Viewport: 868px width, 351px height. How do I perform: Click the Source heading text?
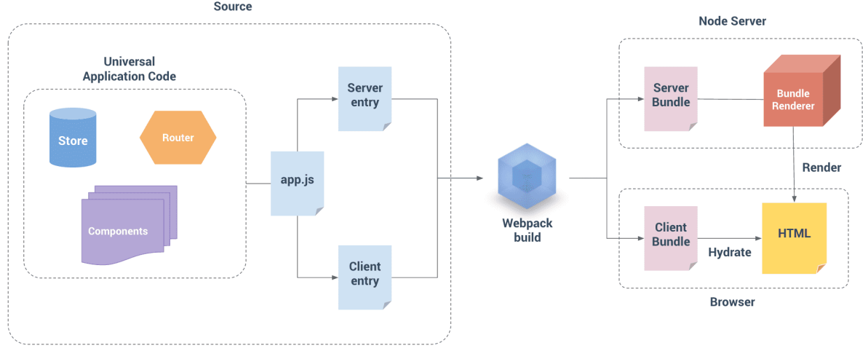233,7
